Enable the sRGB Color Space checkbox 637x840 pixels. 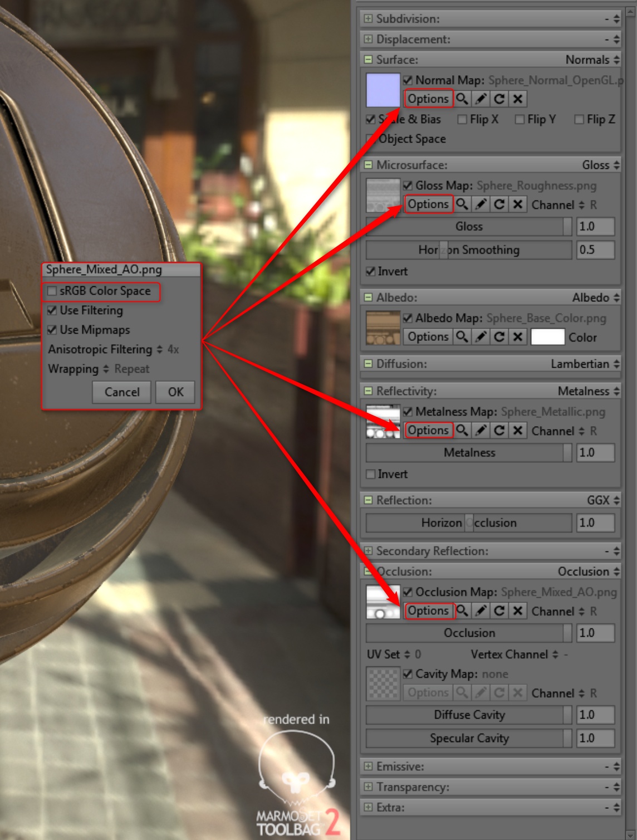[52, 291]
